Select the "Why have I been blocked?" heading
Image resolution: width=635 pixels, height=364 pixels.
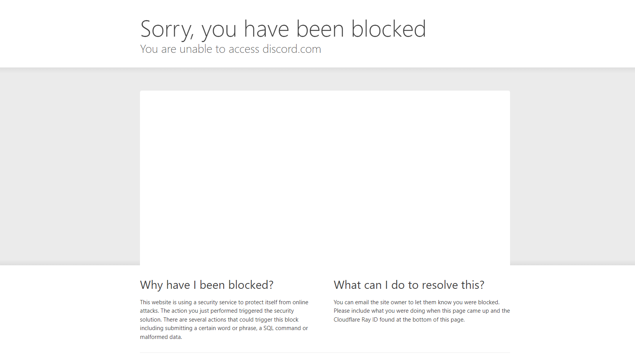(207, 285)
